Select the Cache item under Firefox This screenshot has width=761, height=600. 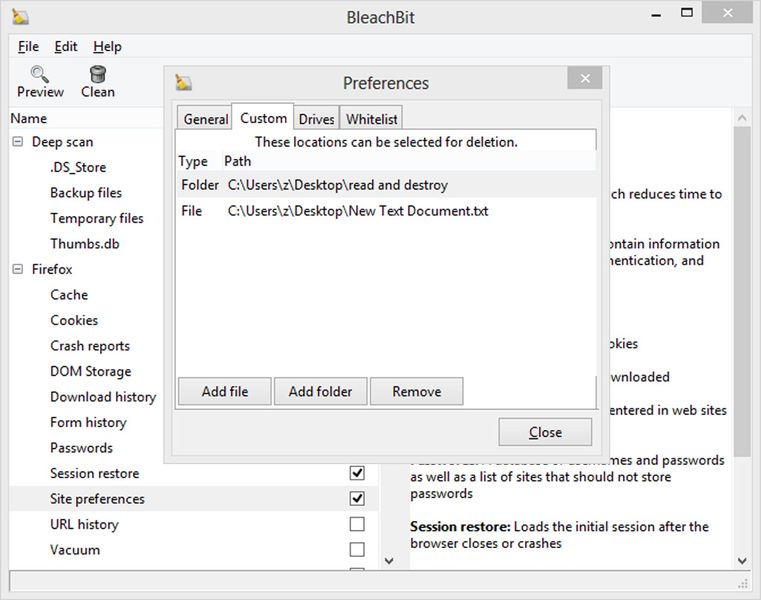69,295
